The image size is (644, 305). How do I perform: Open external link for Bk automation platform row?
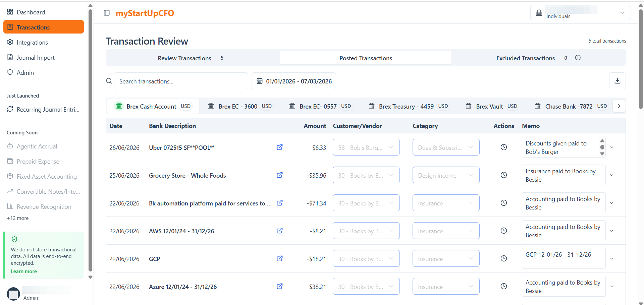(279, 203)
